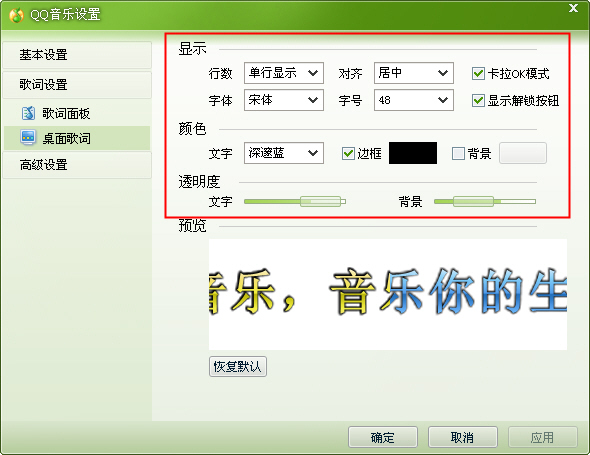Click the 桌面歌词 desktop lyrics icon
590x455 pixels.
pyautogui.click(x=28, y=138)
